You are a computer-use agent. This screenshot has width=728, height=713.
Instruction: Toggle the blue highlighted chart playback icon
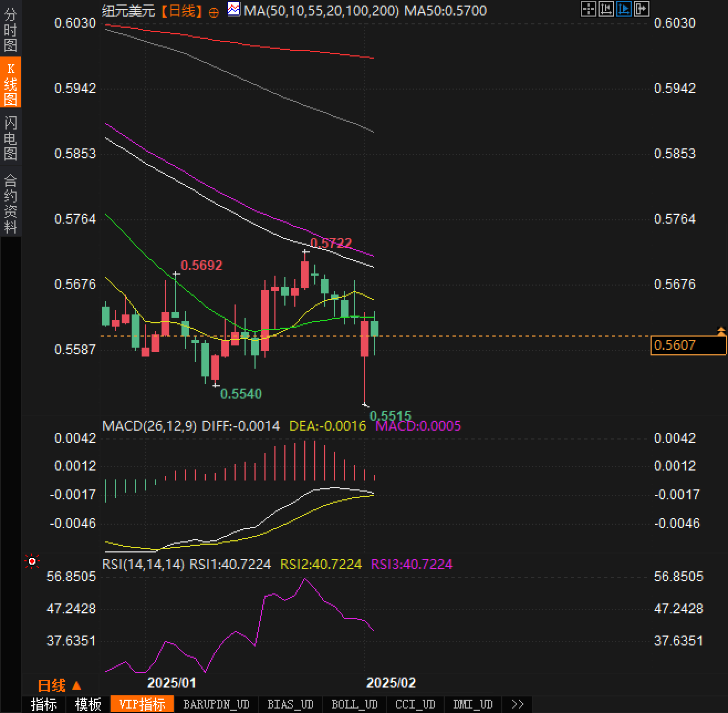click(x=623, y=9)
